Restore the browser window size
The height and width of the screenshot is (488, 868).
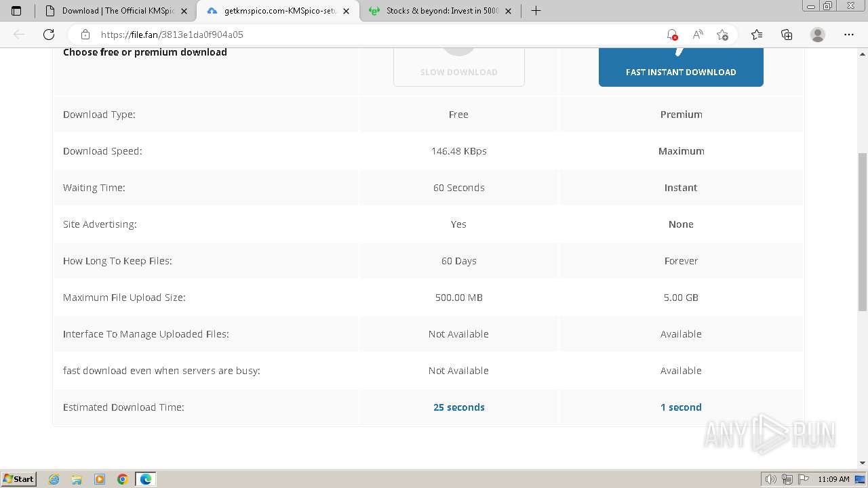click(828, 6)
